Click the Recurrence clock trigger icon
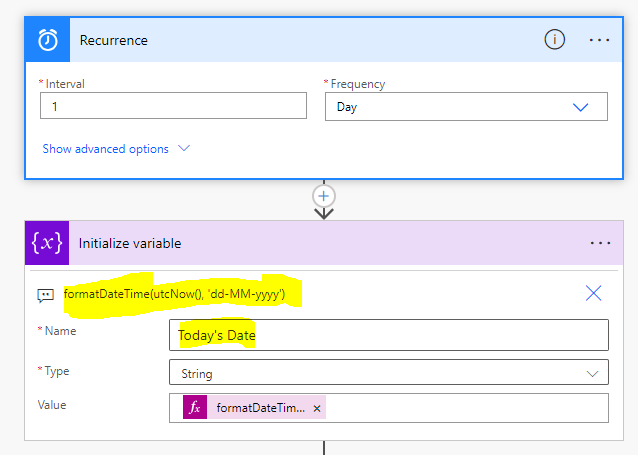The image size is (638, 455). pyautogui.click(x=47, y=40)
